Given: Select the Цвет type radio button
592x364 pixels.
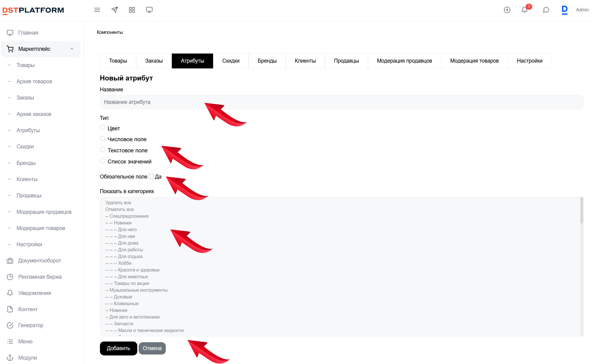Looking at the screenshot, I should (x=102, y=127).
